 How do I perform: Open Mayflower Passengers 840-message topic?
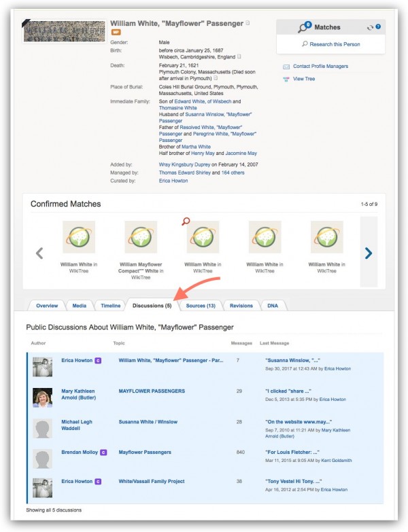pyautogui.click(x=145, y=453)
